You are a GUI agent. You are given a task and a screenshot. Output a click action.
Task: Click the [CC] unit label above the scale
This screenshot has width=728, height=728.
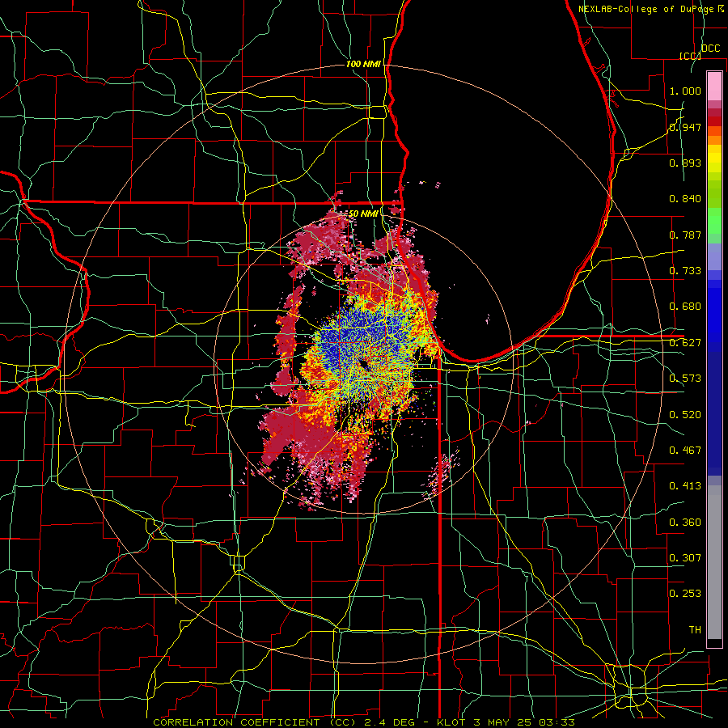(690, 56)
